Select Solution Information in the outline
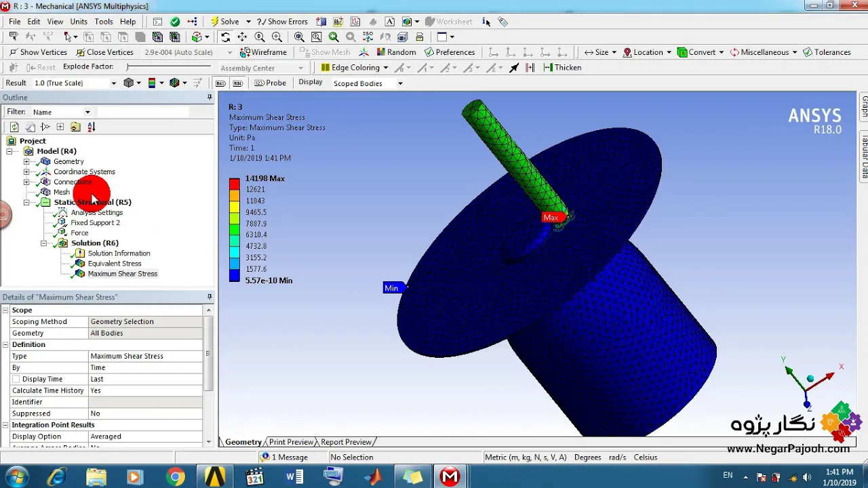 coord(119,253)
